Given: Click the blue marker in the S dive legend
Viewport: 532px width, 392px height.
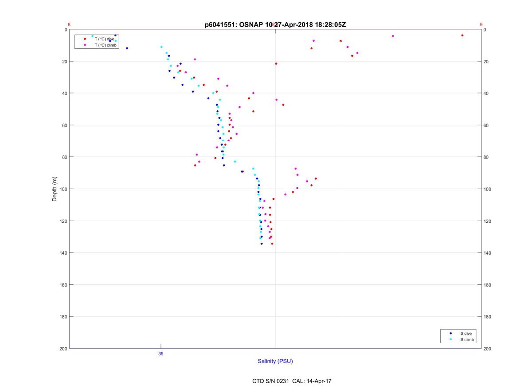Looking at the screenshot, I should click(450, 333).
